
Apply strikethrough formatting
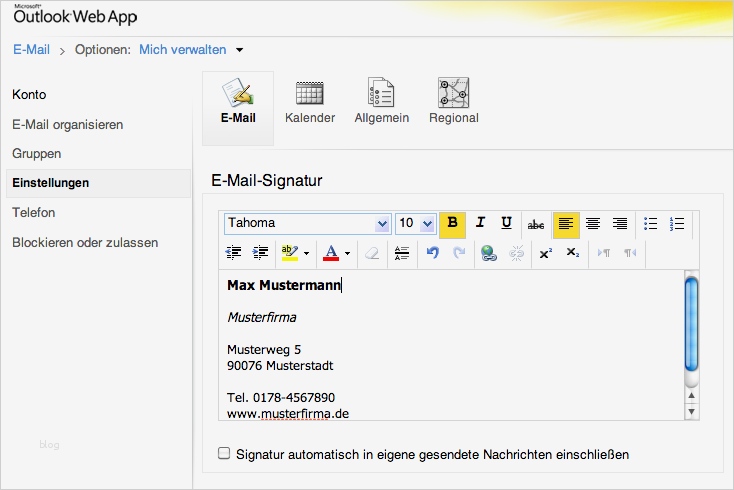tap(536, 225)
